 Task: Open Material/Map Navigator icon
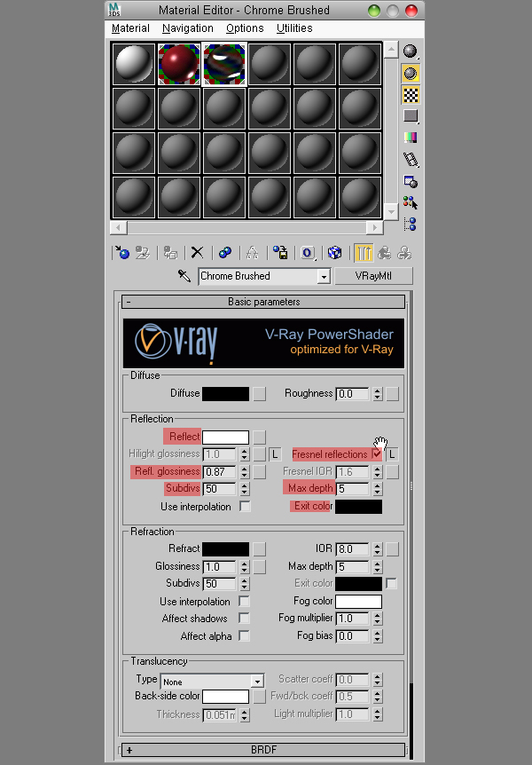click(x=411, y=224)
